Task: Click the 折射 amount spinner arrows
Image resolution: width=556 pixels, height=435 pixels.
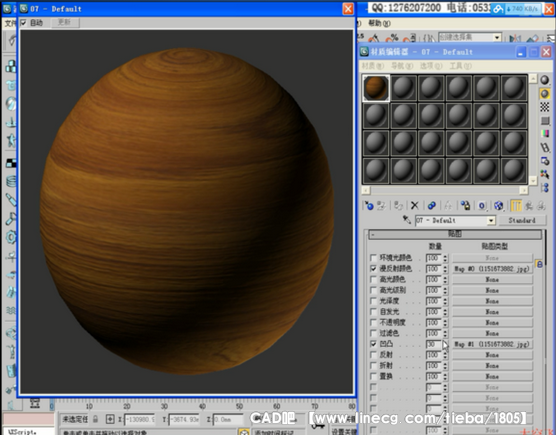Action: pyautogui.click(x=445, y=366)
